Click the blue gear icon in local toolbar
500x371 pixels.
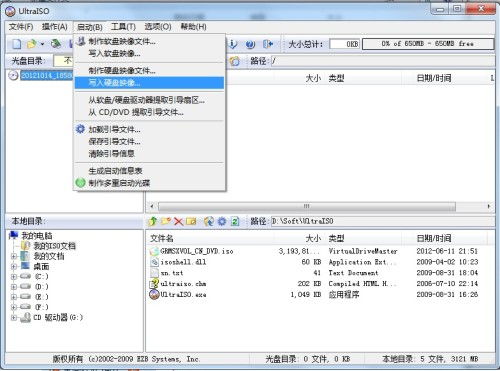coord(222,221)
